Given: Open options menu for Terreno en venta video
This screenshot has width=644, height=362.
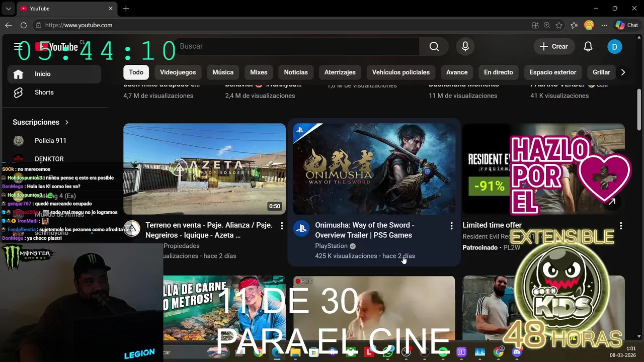Looking at the screenshot, I should (x=282, y=226).
